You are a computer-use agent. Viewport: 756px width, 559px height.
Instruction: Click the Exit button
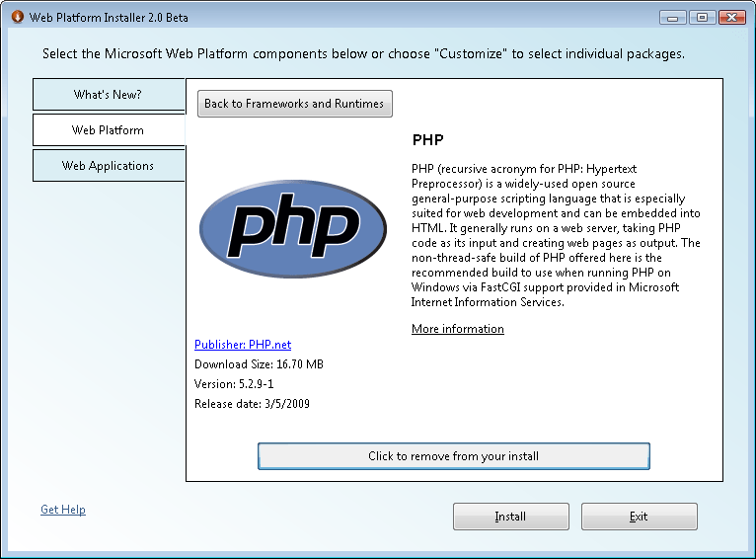coord(640,517)
